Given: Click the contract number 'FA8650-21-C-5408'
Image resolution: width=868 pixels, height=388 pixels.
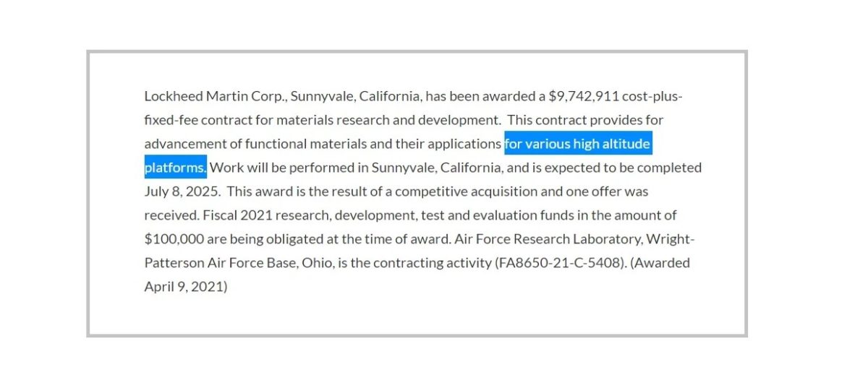Looking at the screenshot, I should coord(560,263).
